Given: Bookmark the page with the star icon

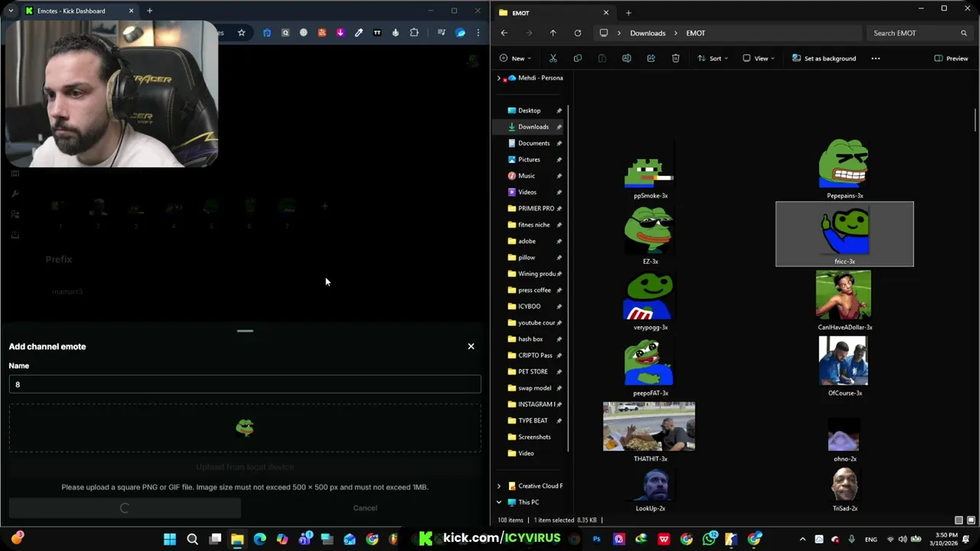Looking at the screenshot, I should click(241, 33).
